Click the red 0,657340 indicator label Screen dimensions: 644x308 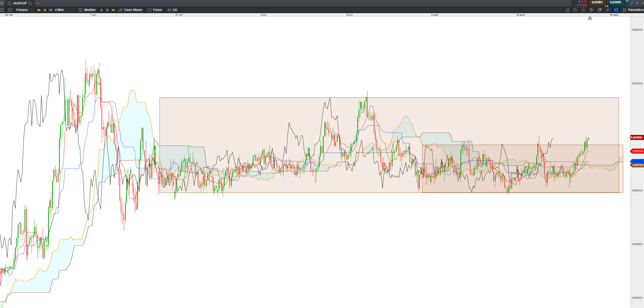coord(637,151)
